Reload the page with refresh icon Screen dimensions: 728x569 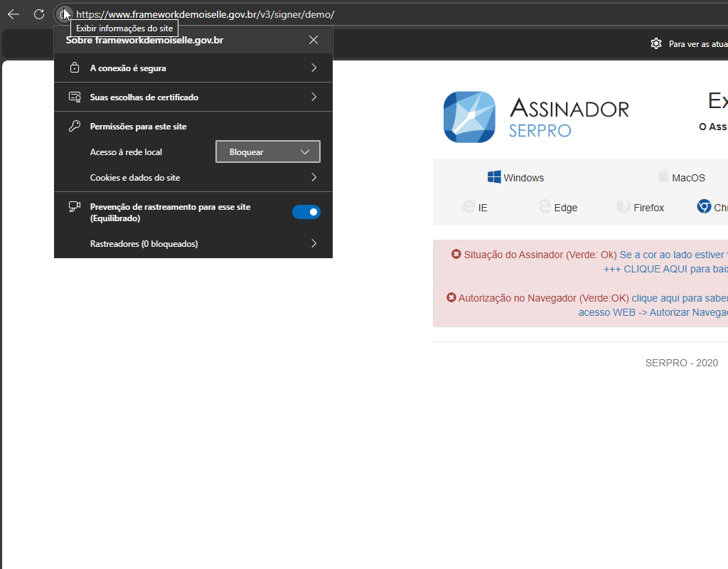[39, 14]
